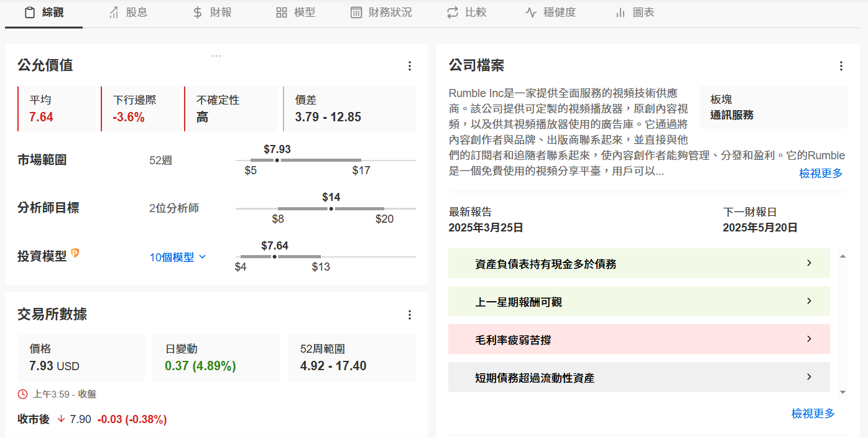Click the red down arrow beside 收市後
Screen dimensions: 868x438
[x=61, y=419]
